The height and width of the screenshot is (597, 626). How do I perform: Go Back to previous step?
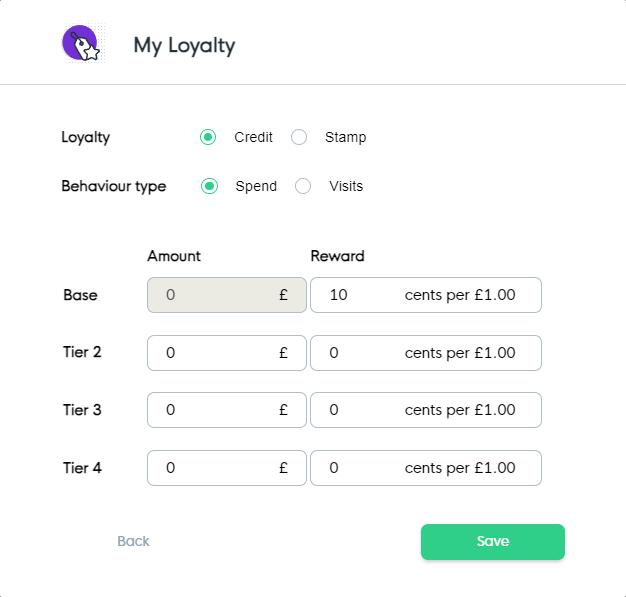point(133,541)
